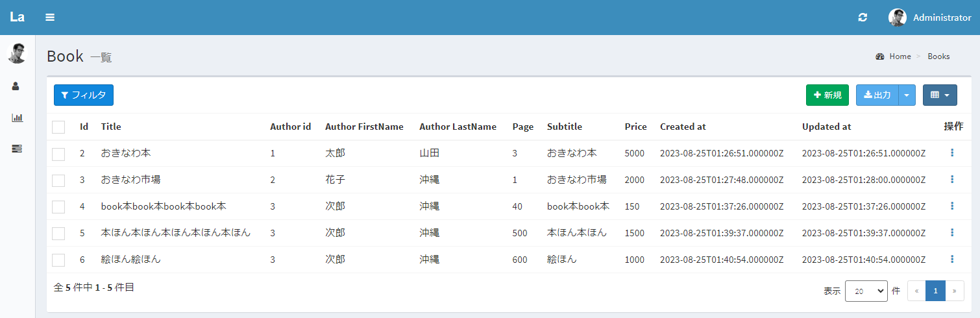Image resolution: width=980 pixels, height=318 pixels.
Task: Tick the checkbox for 絵ほん絵ほん row
Action: point(58,260)
